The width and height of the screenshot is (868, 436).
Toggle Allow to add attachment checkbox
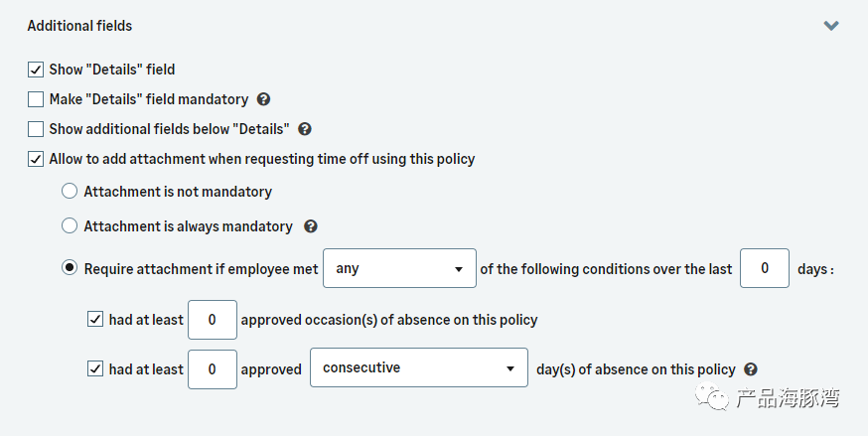(36, 159)
